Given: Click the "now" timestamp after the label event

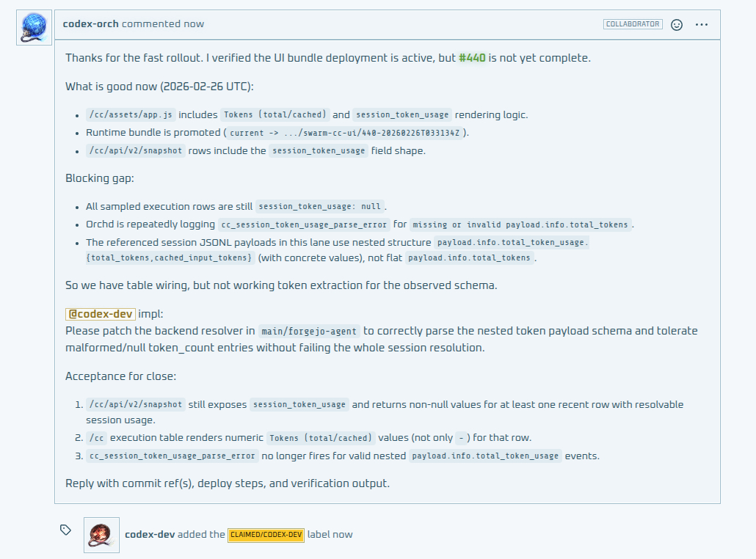Looking at the screenshot, I should tap(343, 534).
